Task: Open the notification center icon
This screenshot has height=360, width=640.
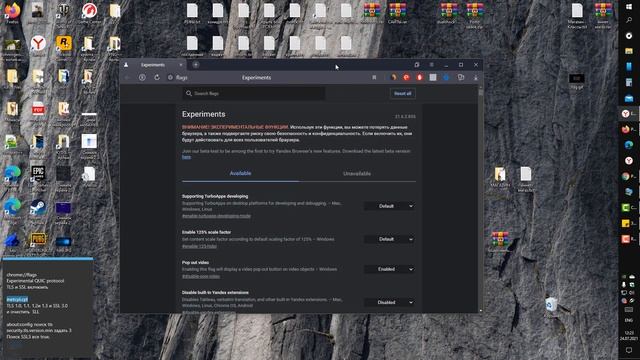Action: tap(629, 351)
